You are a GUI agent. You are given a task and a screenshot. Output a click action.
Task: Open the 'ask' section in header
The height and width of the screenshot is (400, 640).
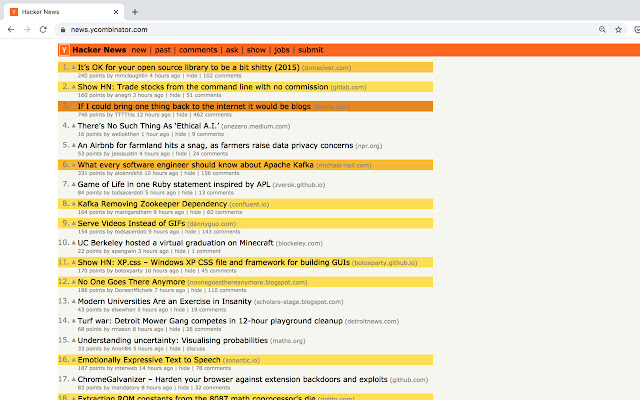point(232,50)
